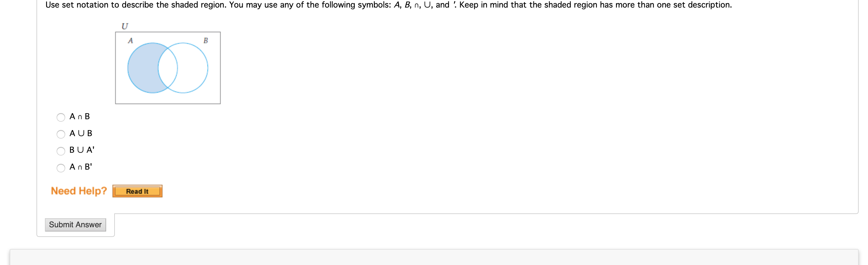The image size is (868, 265).
Task: Select the B ∪ A' radio button
Action: [61, 151]
